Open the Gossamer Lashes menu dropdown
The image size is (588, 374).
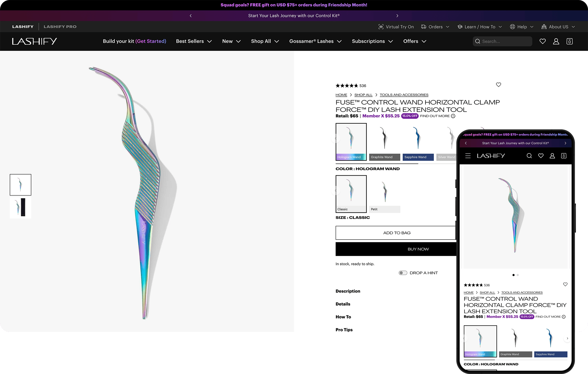click(x=315, y=41)
